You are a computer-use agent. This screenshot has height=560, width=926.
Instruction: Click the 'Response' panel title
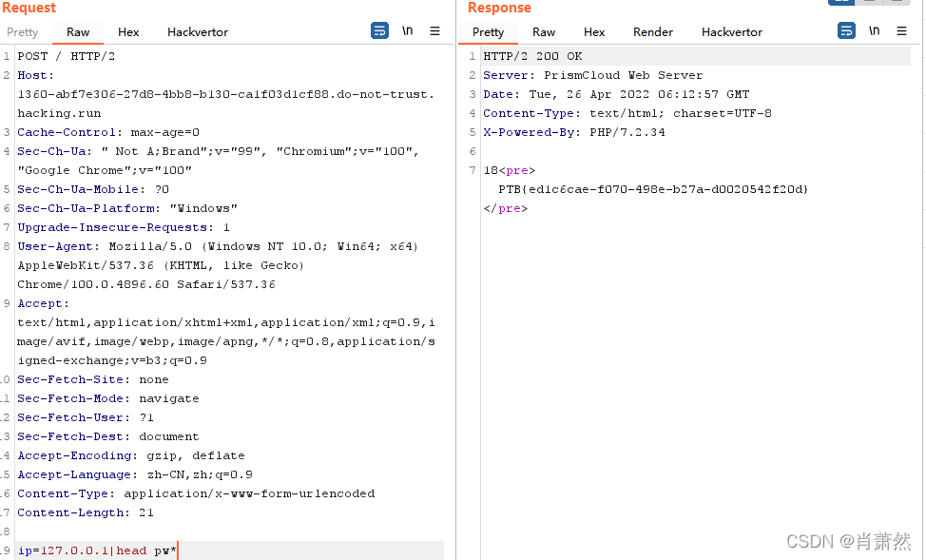(x=499, y=8)
